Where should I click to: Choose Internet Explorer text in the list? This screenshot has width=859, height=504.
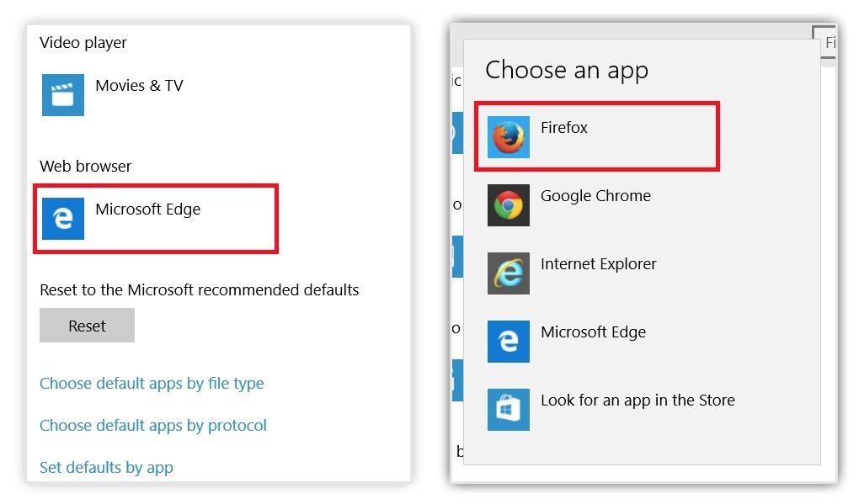598,264
